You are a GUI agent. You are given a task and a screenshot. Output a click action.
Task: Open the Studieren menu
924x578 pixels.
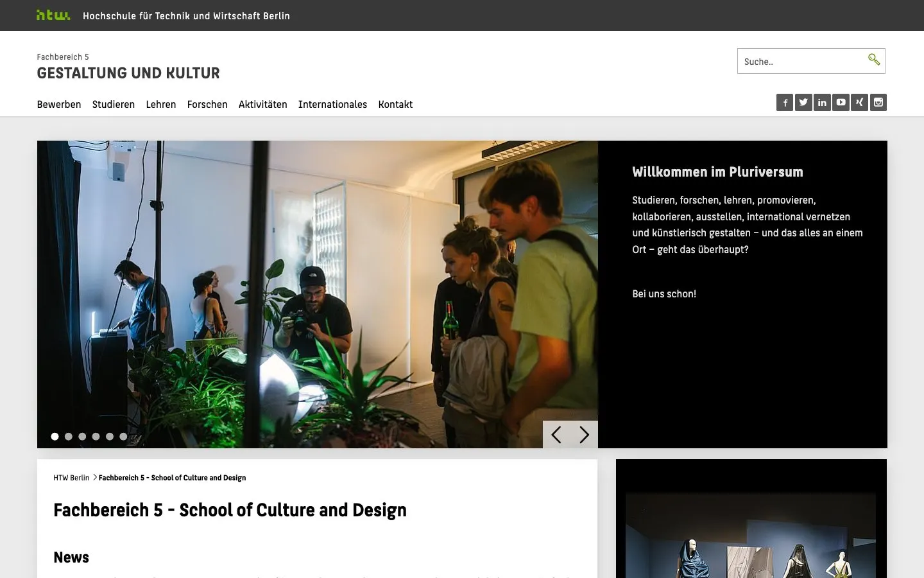pyautogui.click(x=114, y=104)
